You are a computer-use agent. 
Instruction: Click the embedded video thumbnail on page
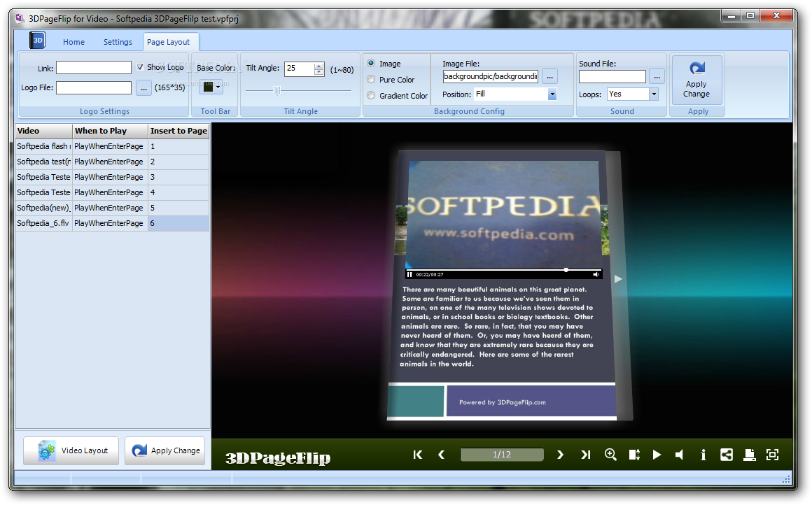coord(503,215)
